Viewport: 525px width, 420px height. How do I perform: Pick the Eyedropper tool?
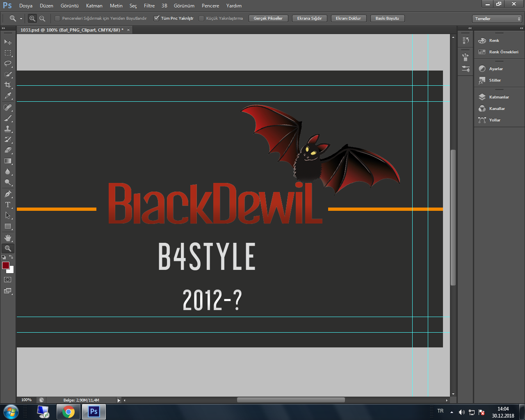point(8,96)
